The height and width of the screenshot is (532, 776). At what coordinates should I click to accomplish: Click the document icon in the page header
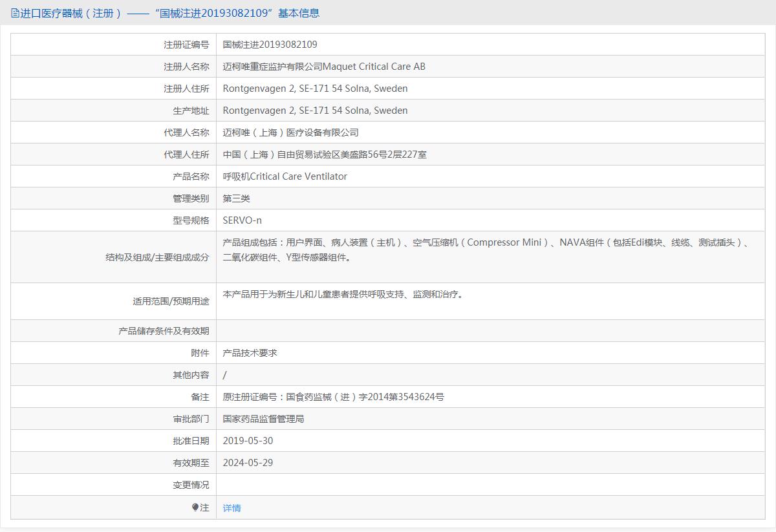coord(15,13)
